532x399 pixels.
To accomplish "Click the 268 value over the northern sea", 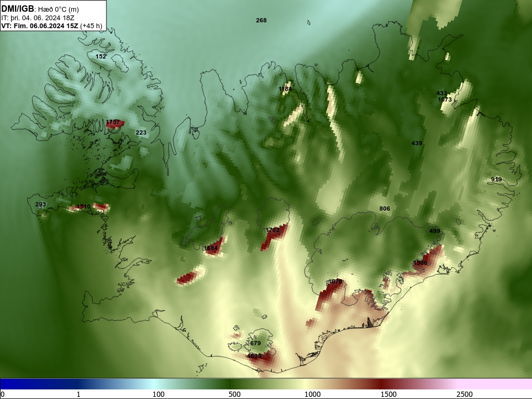I will coord(261,20).
